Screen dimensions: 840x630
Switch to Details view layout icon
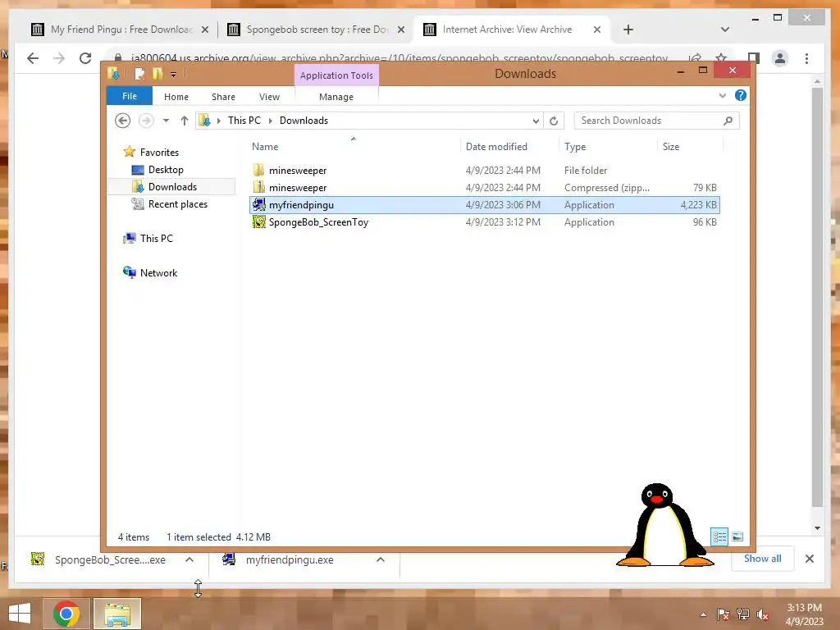(x=719, y=536)
